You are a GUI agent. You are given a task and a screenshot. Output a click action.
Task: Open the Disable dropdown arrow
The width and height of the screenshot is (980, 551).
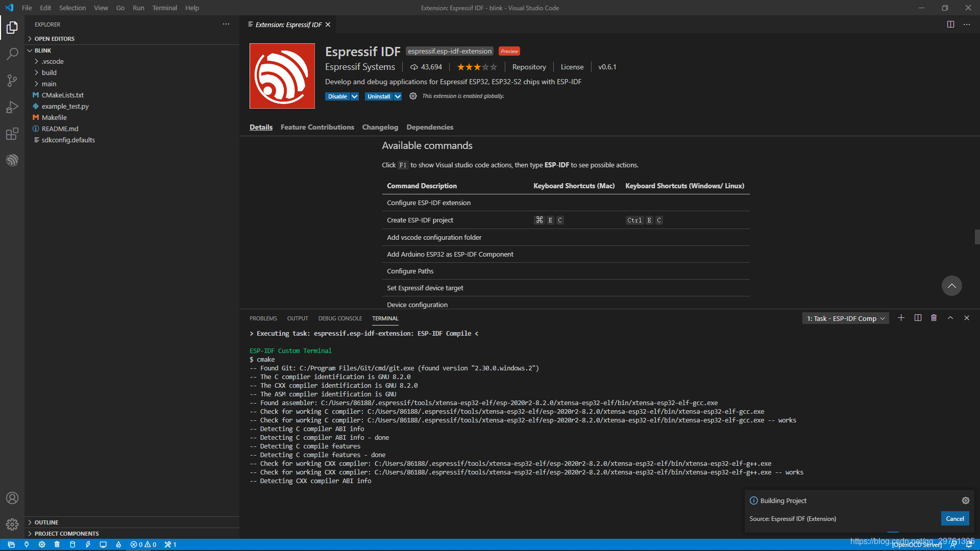click(355, 96)
